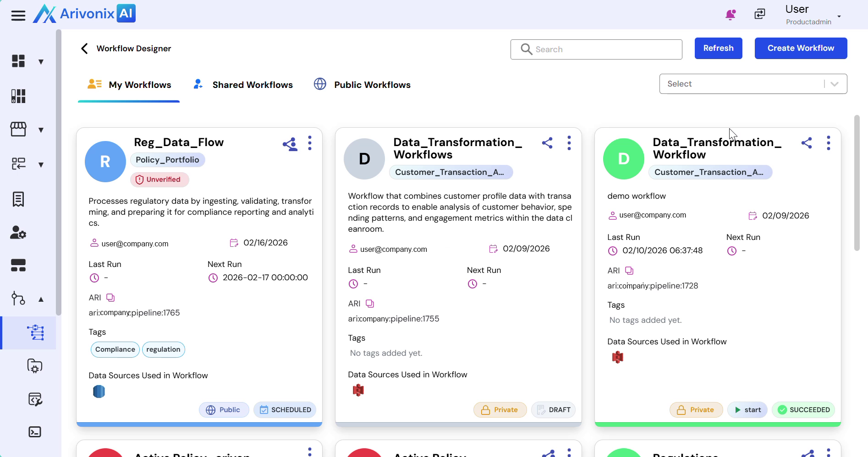The width and height of the screenshot is (868, 457).
Task: Click the hamburger menu icon
Action: pyautogui.click(x=18, y=16)
